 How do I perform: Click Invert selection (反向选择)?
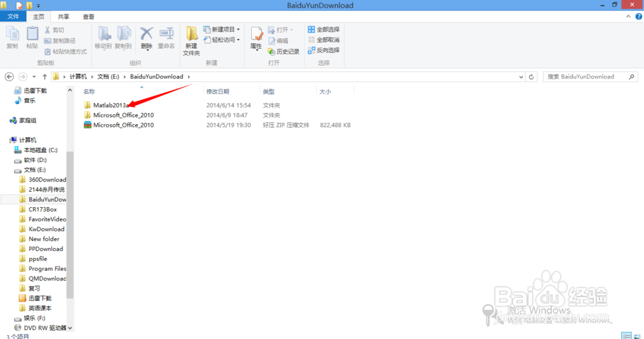tap(324, 50)
